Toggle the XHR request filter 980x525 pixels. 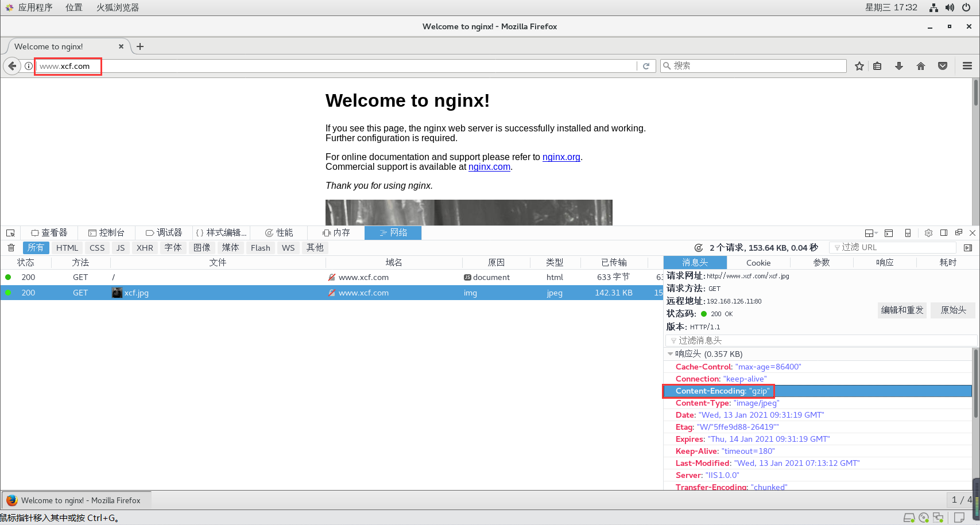pyautogui.click(x=145, y=248)
